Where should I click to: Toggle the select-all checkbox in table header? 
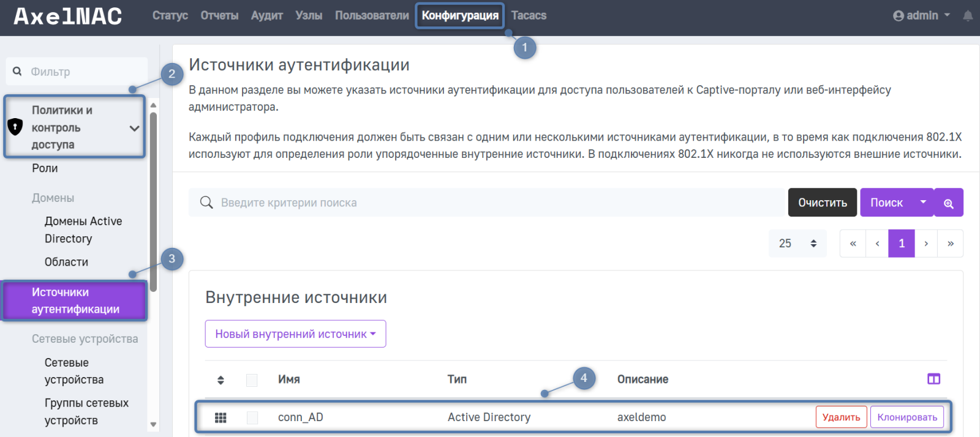pyautogui.click(x=252, y=380)
